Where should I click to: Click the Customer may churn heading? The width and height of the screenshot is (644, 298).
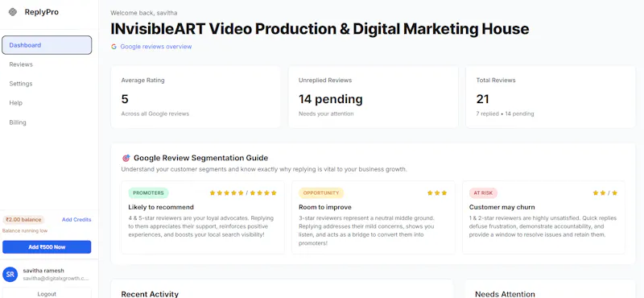click(x=502, y=207)
